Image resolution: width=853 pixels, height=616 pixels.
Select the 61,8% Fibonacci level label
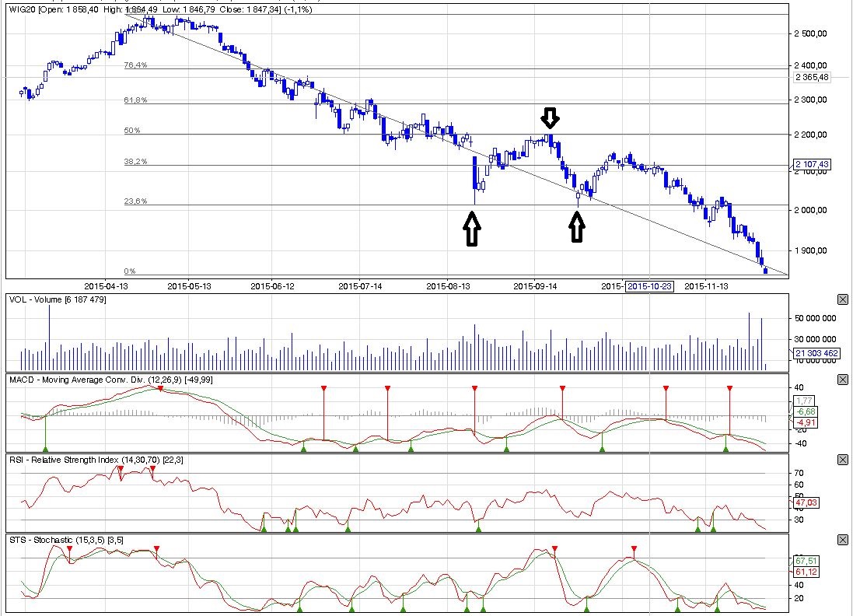(x=135, y=100)
